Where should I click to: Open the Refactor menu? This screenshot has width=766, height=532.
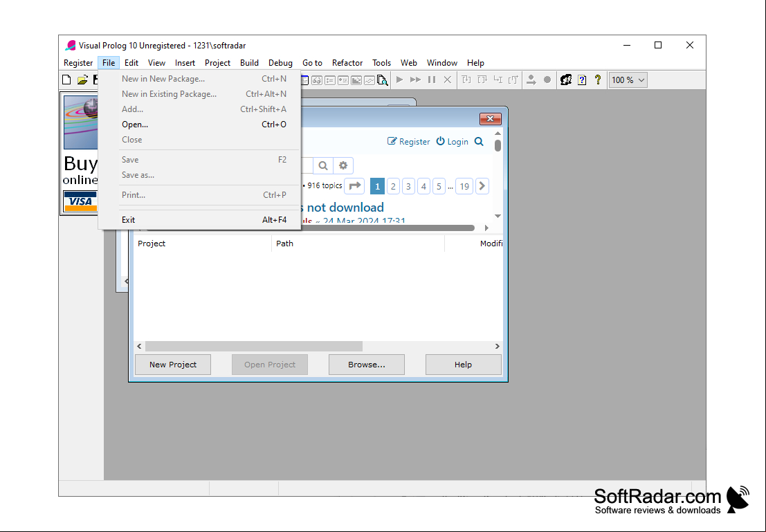point(347,62)
